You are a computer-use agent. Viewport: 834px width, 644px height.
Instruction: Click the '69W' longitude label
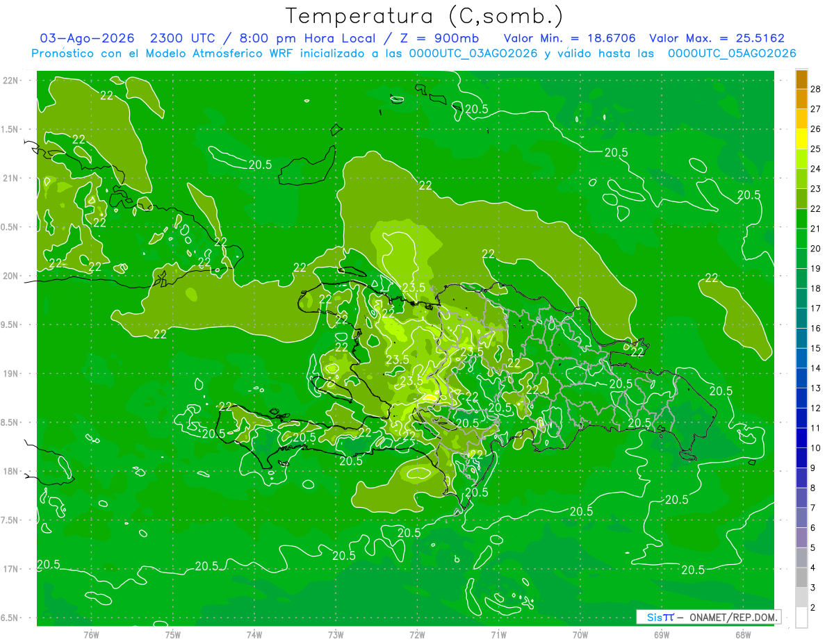pyautogui.click(x=662, y=634)
